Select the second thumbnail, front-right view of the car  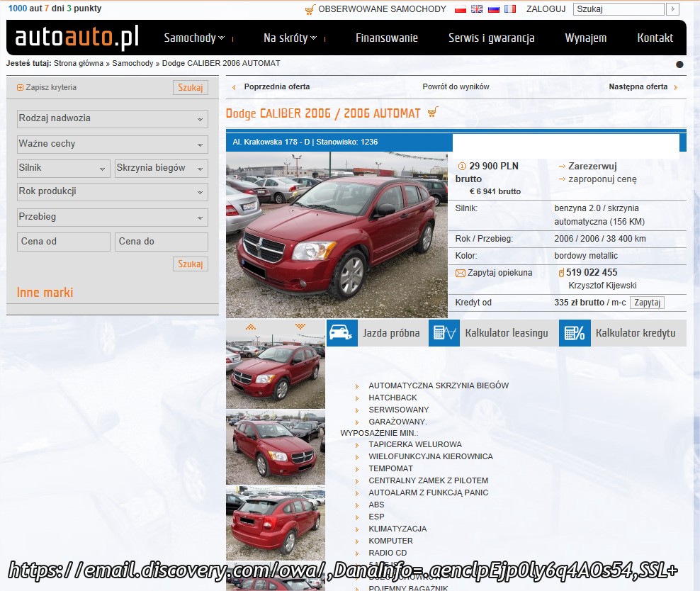(x=276, y=448)
